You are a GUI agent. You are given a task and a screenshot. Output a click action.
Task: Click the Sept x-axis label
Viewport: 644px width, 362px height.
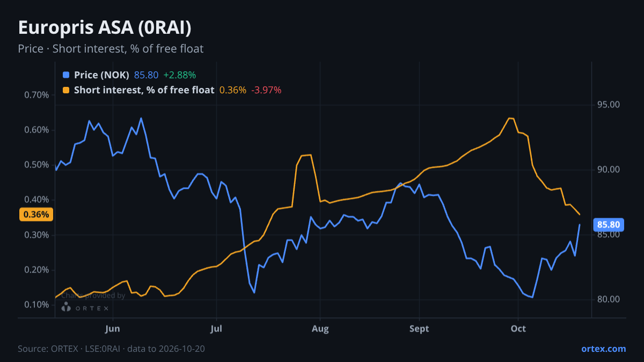point(419,329)
